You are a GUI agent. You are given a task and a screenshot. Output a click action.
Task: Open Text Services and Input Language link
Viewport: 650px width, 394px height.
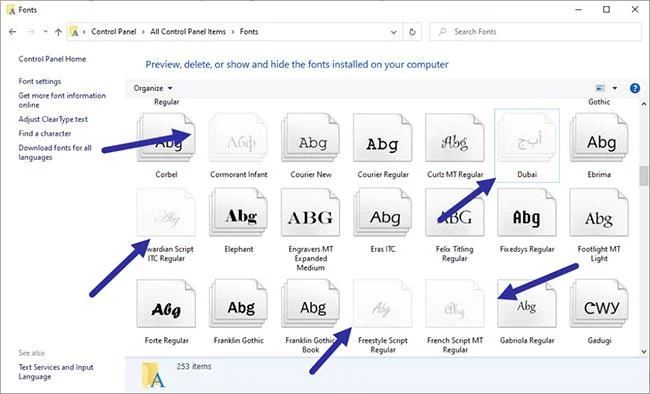pos(56,372)
